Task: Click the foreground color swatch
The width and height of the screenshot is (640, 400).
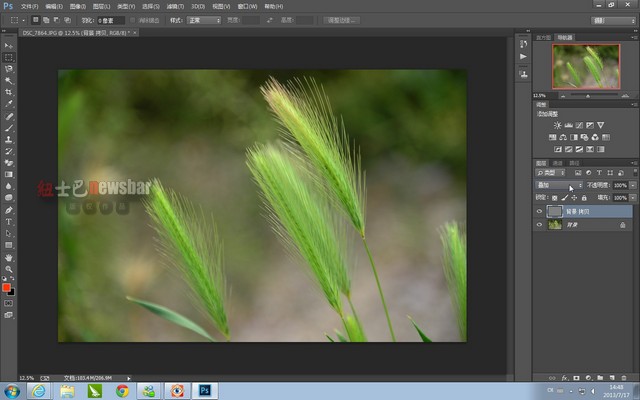Action: point(7,287)
